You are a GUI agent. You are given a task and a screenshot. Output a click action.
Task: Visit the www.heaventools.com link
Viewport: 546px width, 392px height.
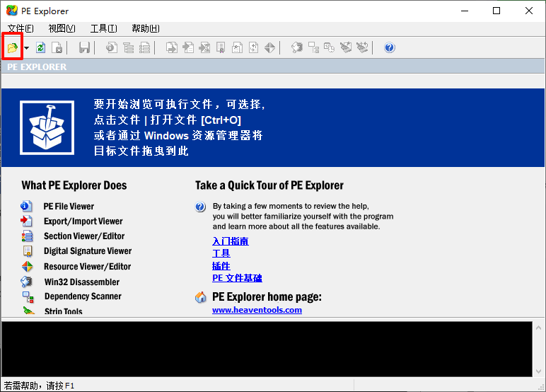257,310
